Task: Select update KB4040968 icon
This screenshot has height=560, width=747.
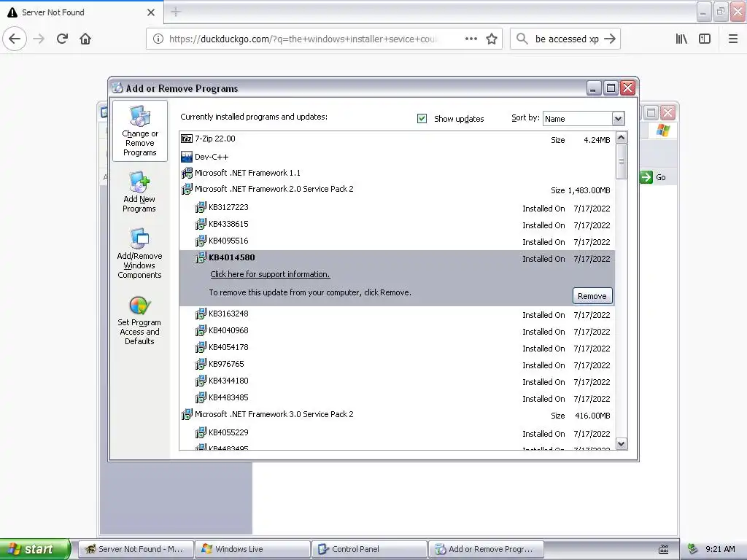Action: coord(201,330)
